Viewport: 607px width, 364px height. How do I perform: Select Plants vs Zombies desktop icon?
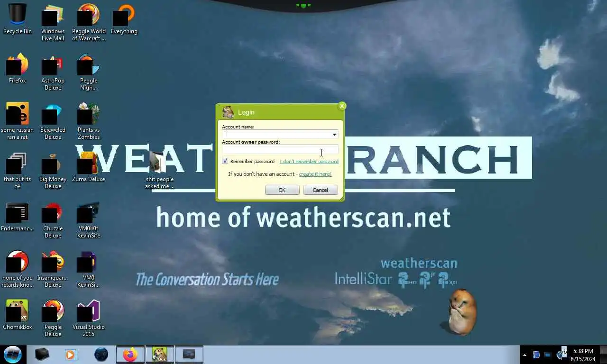click(89, 120)
